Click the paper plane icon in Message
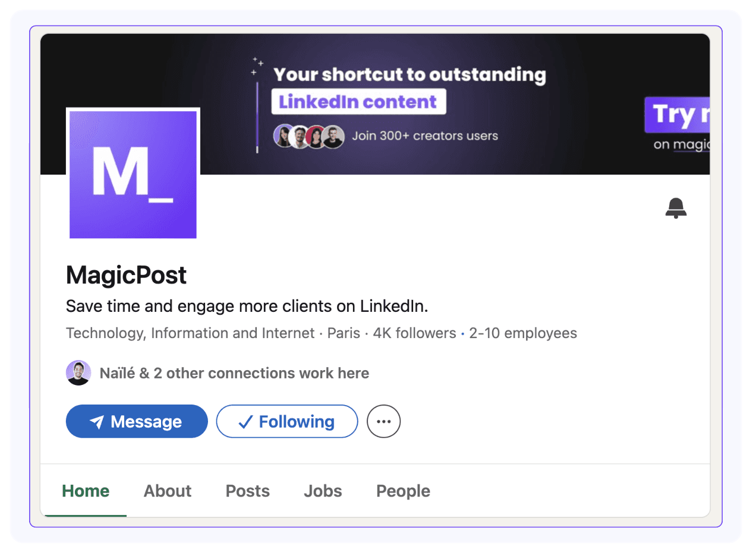The width and height of the screenshot is (756, 556). [x=97, y=422]
